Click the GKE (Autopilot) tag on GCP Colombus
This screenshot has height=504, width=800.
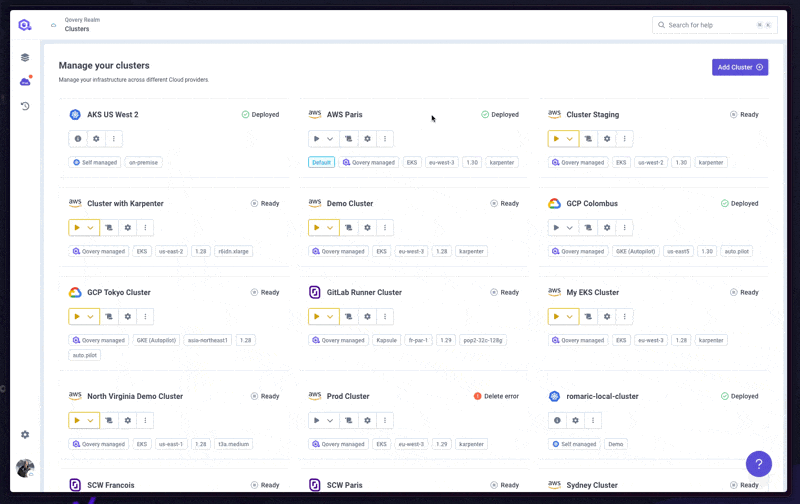(636, 251)
